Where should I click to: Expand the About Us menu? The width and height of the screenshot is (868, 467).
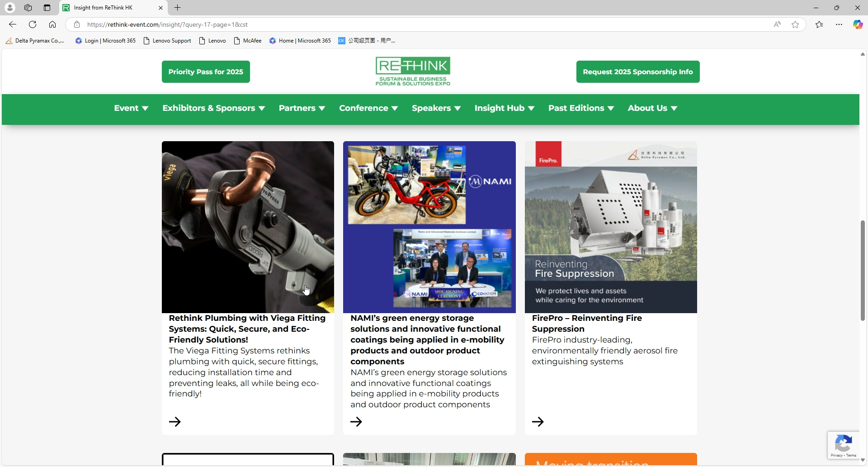pyautogui.click(x=652, y=108)
